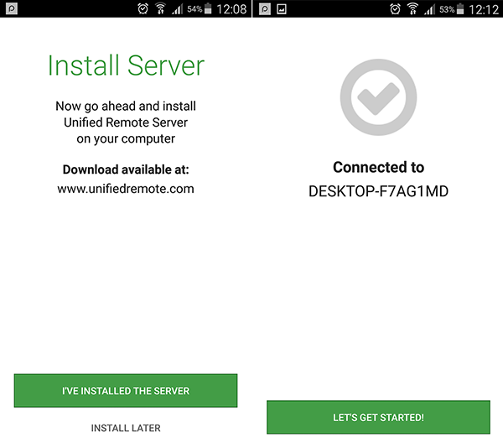Tap the 12:08 clock
Image resolution: width=503 pixels, height=448 pixels.
point(231,9)
